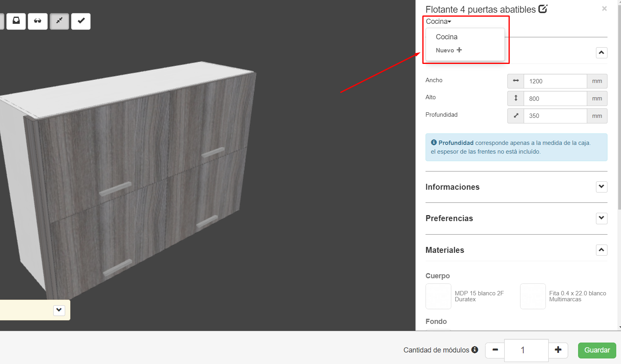
Task: Select Cocina in the dropdown list
Action: [x=447, y=37]
